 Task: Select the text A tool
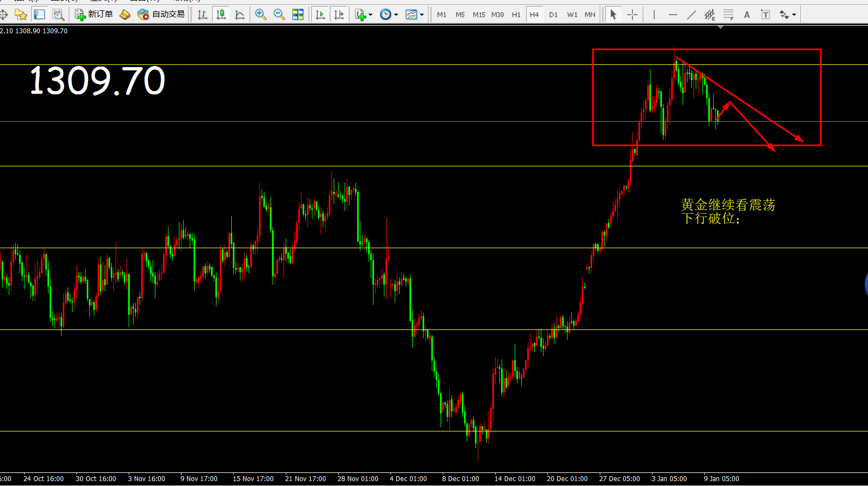[x=747, y=15]
